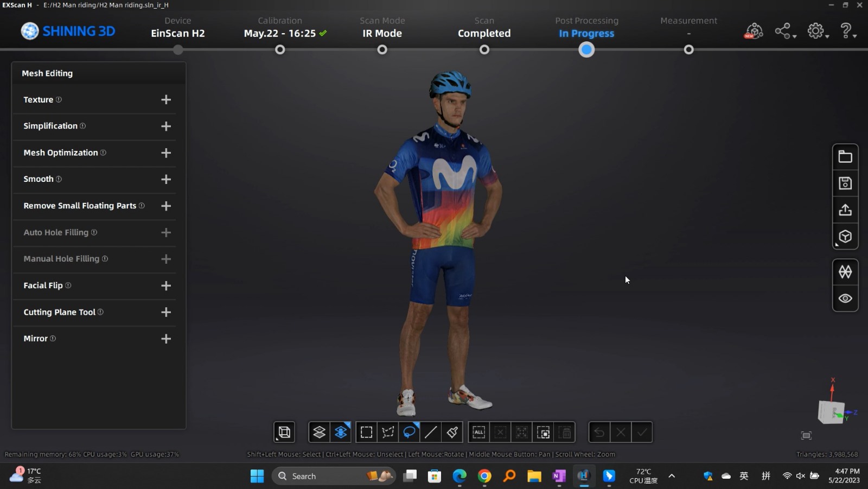868x489 pixels.
Task: Click the fit-to-view icon below the axis cube
Action: tap(806, 435)
